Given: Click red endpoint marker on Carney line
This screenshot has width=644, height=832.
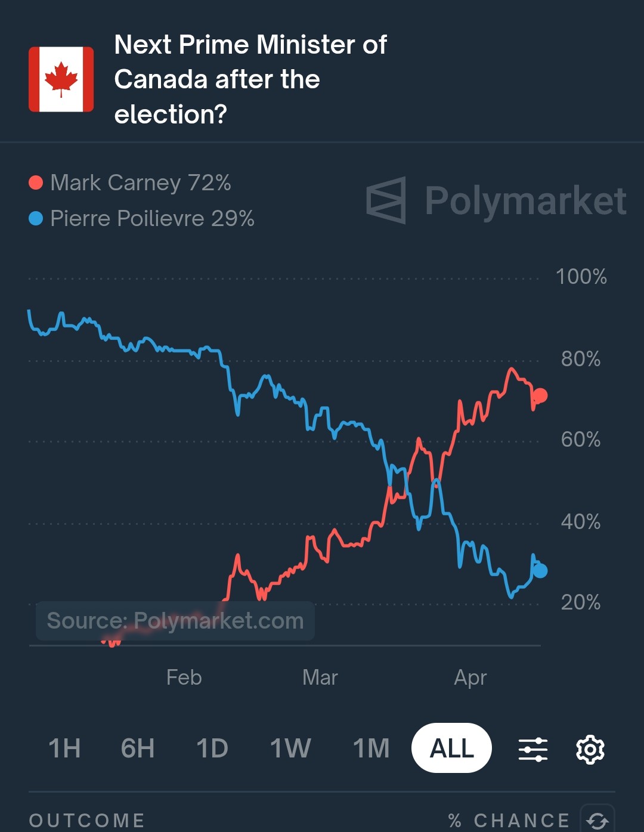Looking at the screenshot, I should 540,395.
